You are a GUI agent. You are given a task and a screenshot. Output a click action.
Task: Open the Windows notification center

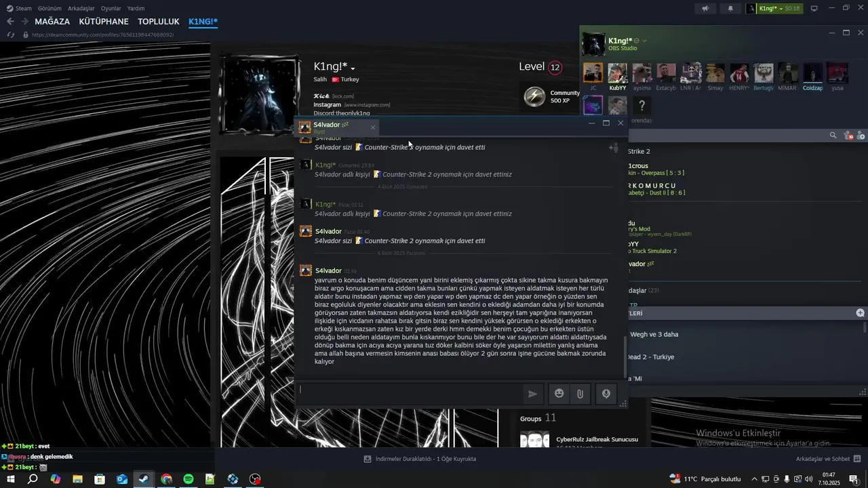pos(854,479)
